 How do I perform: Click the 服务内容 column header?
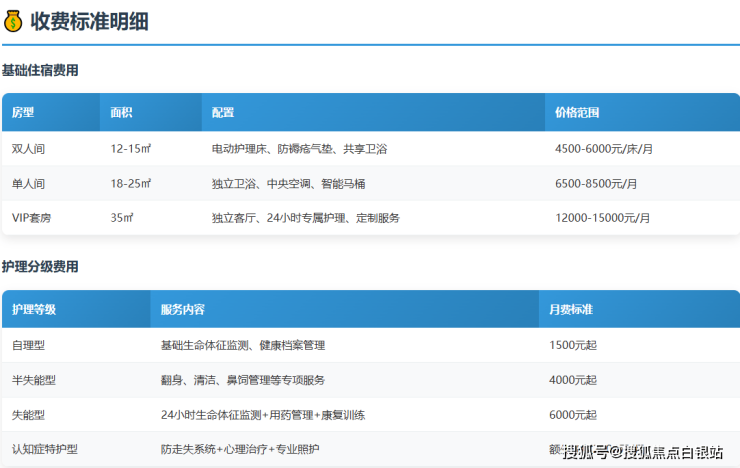click(183, 310)
